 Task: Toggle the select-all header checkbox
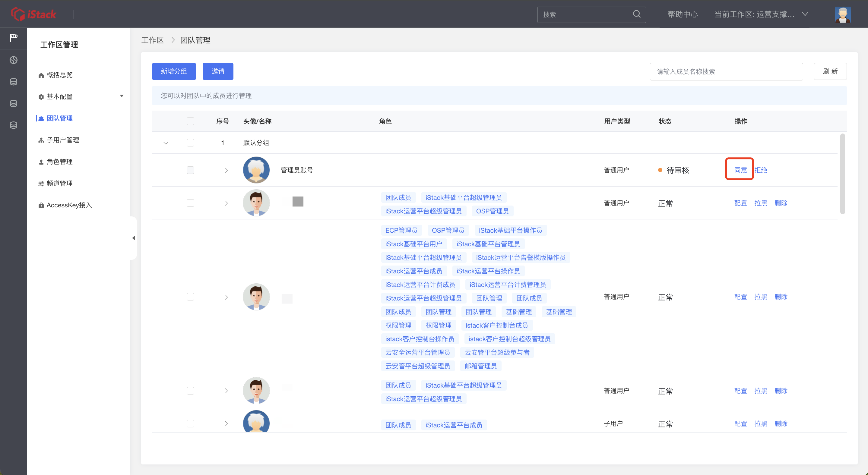coord(190,121)
